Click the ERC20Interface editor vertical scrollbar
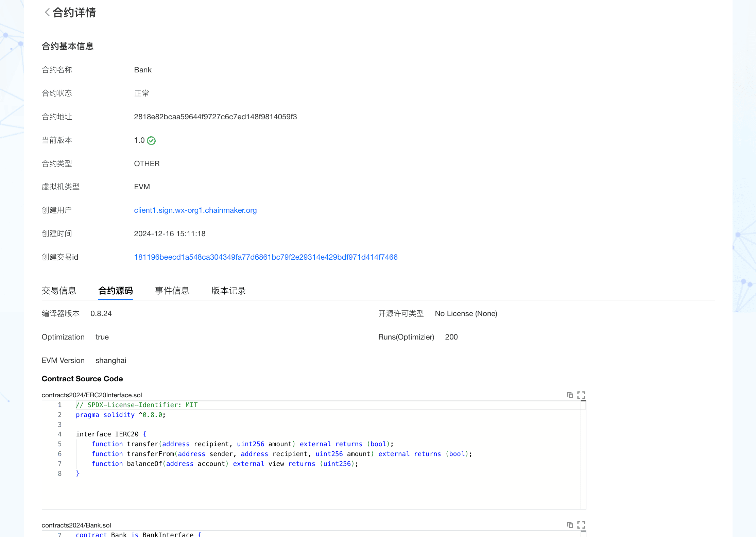Image resolution: width=756 pixels, height=537 pixels. (x=583, y=455)
